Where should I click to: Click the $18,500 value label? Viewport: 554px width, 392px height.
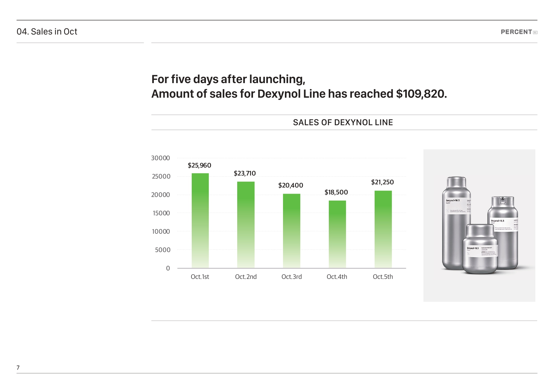coord(336,192)
